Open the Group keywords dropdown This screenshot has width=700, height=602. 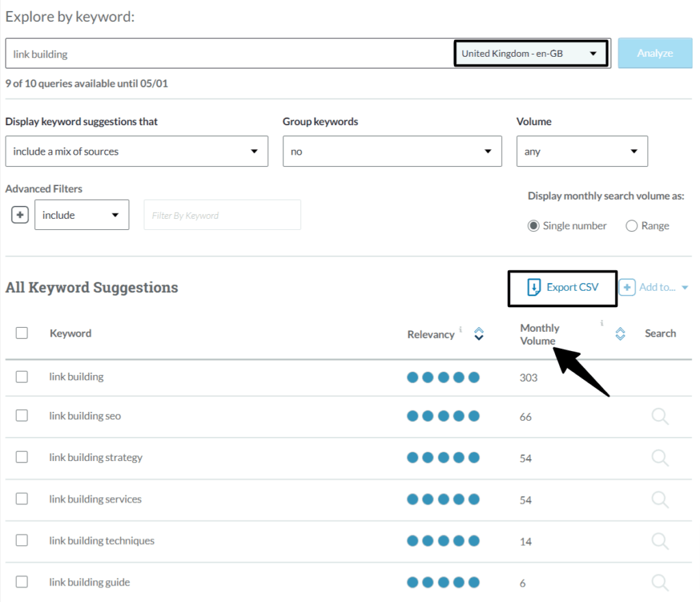pos(392,151)
